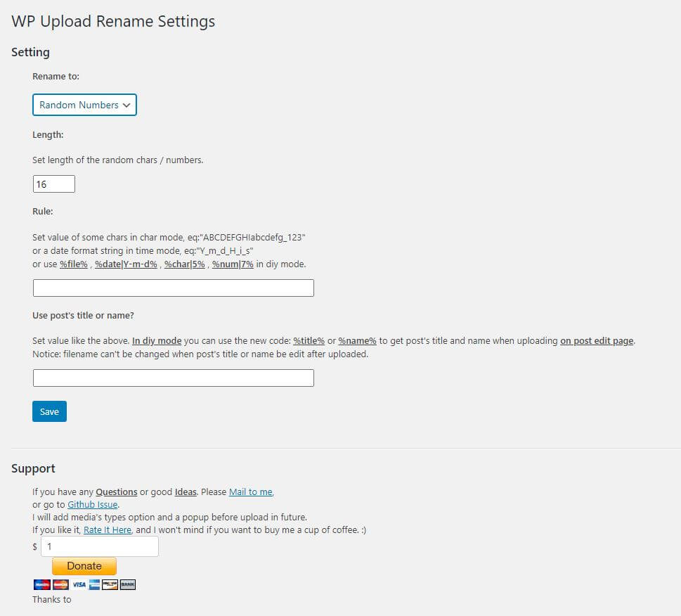Click the %name% code hint

[x=357, y=341]
